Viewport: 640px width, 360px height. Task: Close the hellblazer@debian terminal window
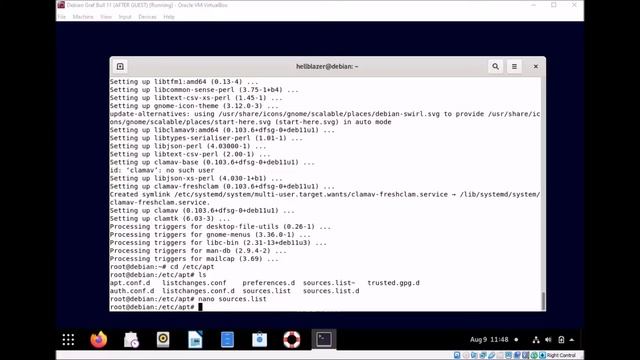pos(536,67)
